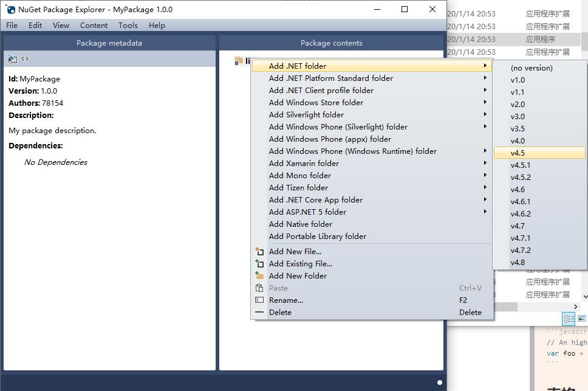Expand Add .NET Client profile folder submenu
This screenshot has height=391, width=588.
(372, 90)
